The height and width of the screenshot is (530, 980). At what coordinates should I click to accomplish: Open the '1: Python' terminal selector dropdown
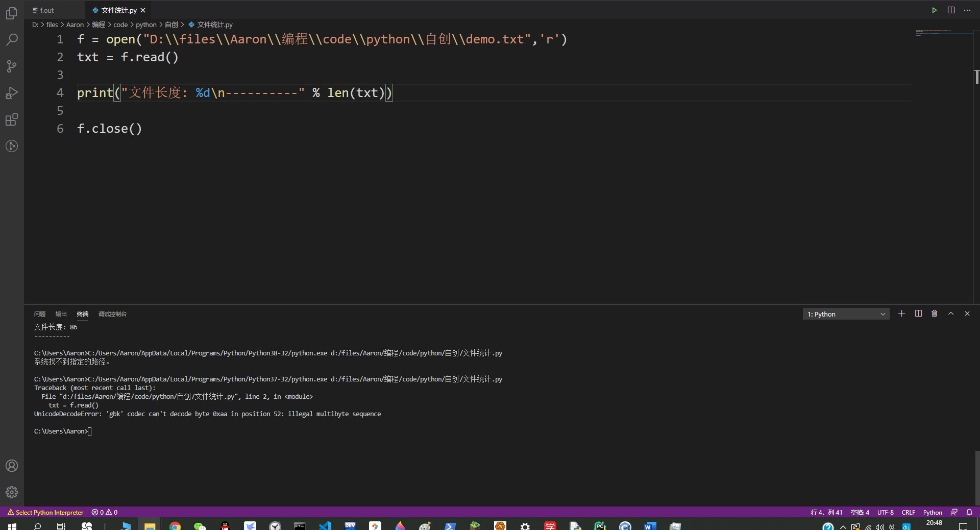tap(846, 314)
